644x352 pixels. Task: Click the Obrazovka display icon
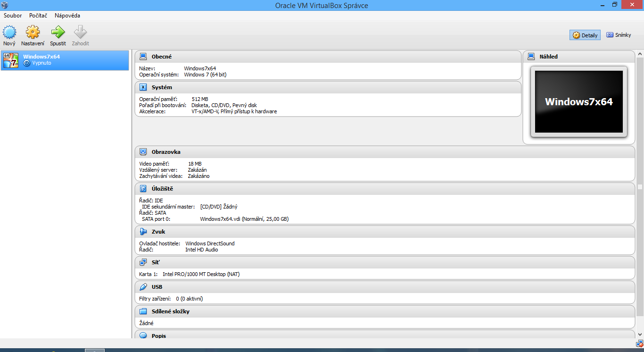[x=143, y=152]
